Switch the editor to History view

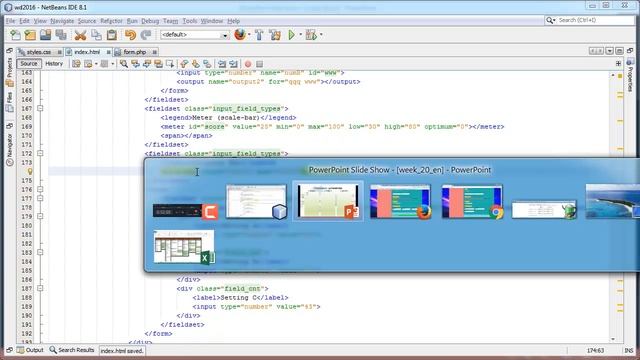click(x=54, y=64)
